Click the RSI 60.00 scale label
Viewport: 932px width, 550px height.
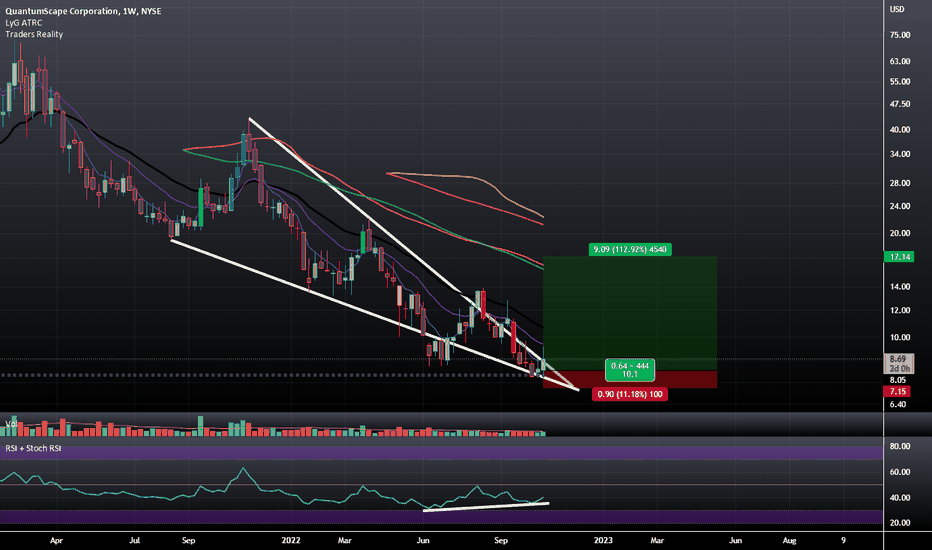[x=900, y=472]
